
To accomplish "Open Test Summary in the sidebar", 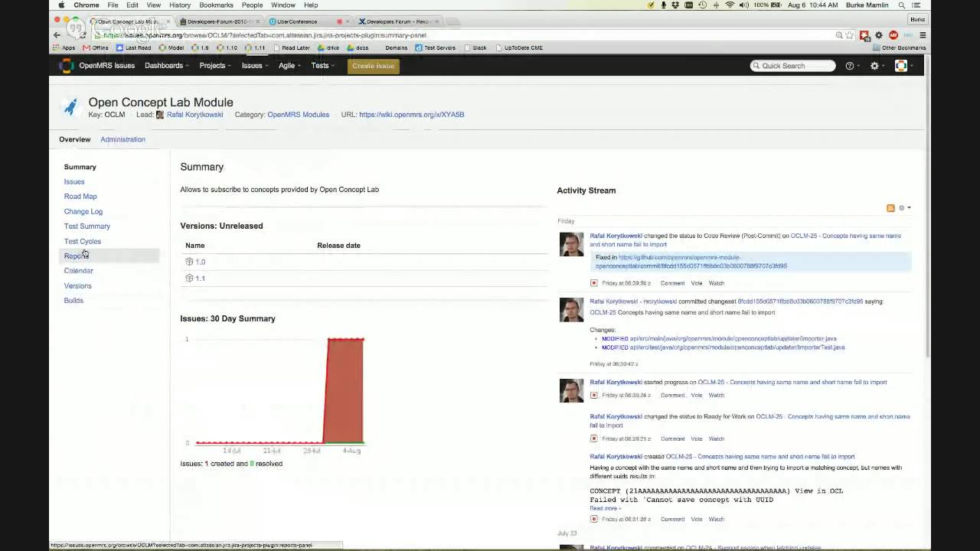I will click(x=87, y=227).
